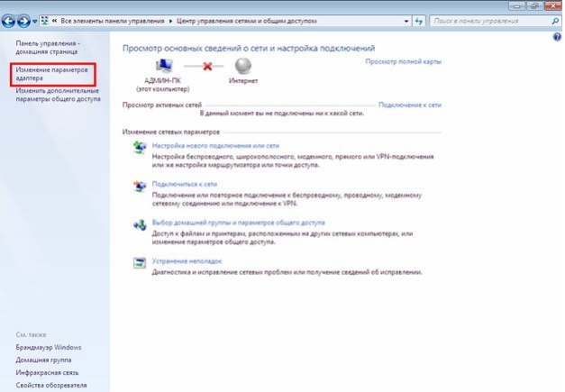Click 'В данный момент вы не подключены' message
565x392 pixels.
[282, 114]
